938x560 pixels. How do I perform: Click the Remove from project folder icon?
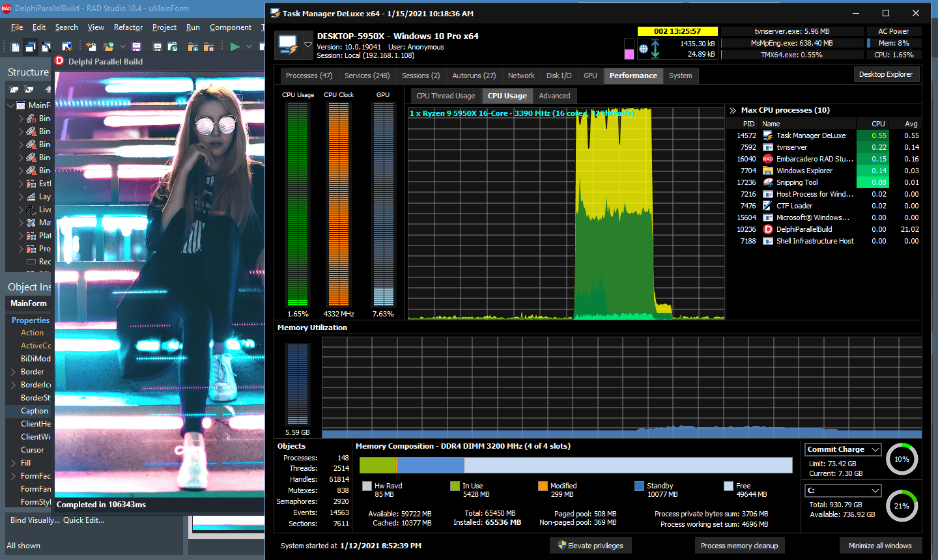click(x=209, y=47)
